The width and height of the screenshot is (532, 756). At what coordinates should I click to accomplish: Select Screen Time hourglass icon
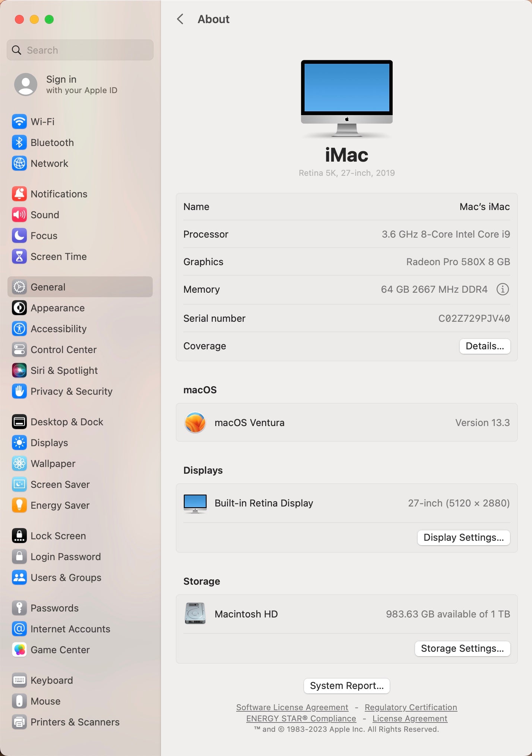pyautogui.click(x=19, y=256)
